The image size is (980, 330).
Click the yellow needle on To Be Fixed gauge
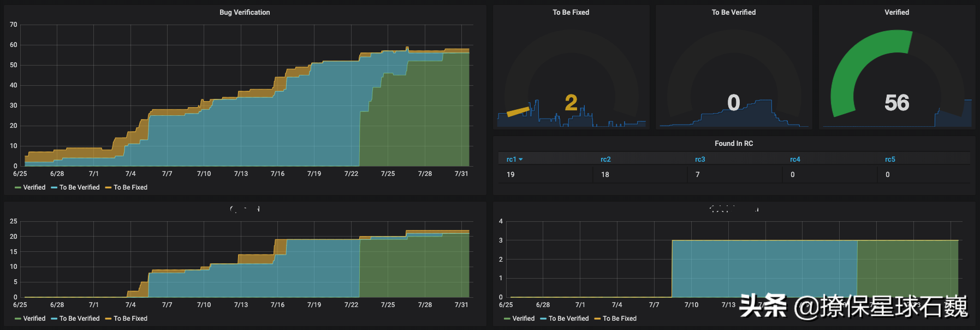(x=518, y=111)
